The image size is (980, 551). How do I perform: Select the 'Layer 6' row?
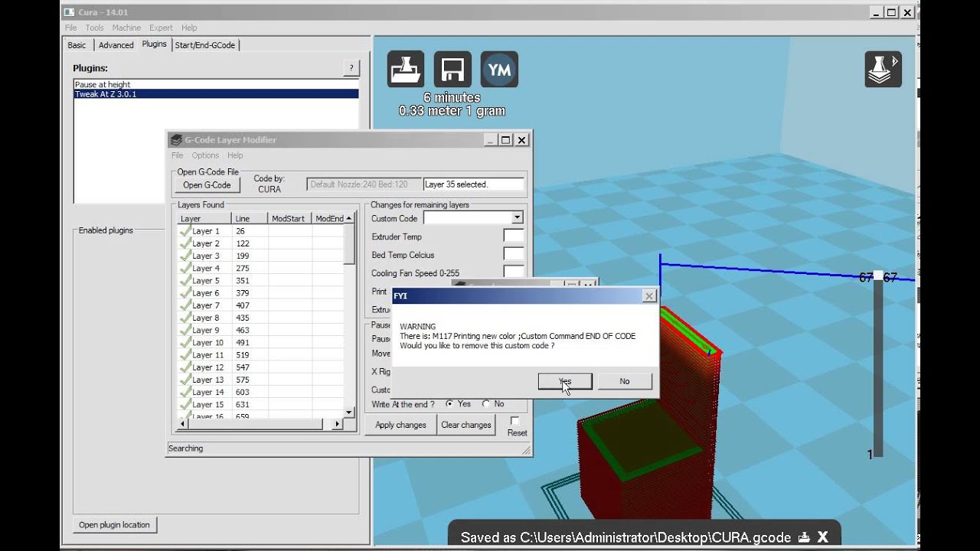tap(260, 292)
